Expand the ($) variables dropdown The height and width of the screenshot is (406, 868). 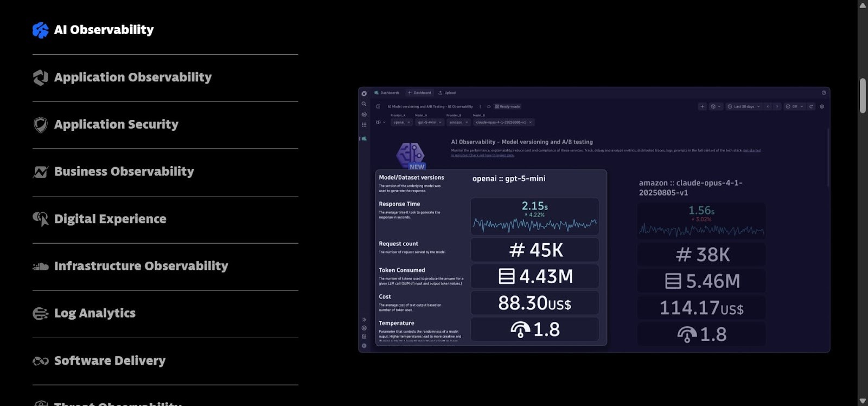pyautogui.click(x=381, y=122)
